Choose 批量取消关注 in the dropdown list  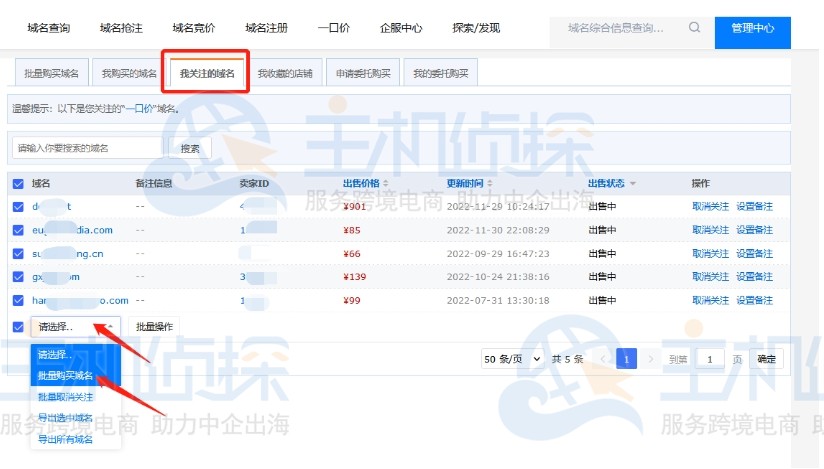pyautogui.click(x=76, y=397)
